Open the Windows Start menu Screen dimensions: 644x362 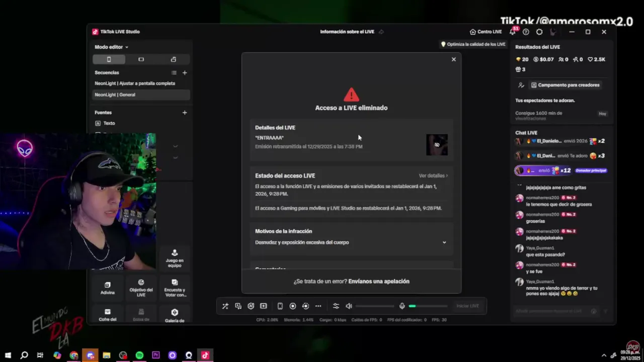click(x=8, y=355)
